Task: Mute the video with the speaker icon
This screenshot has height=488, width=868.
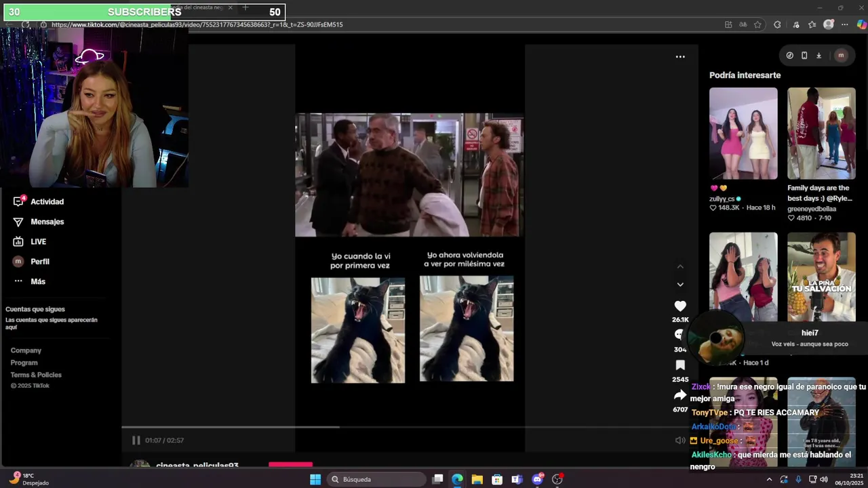Action: [680, 441]
